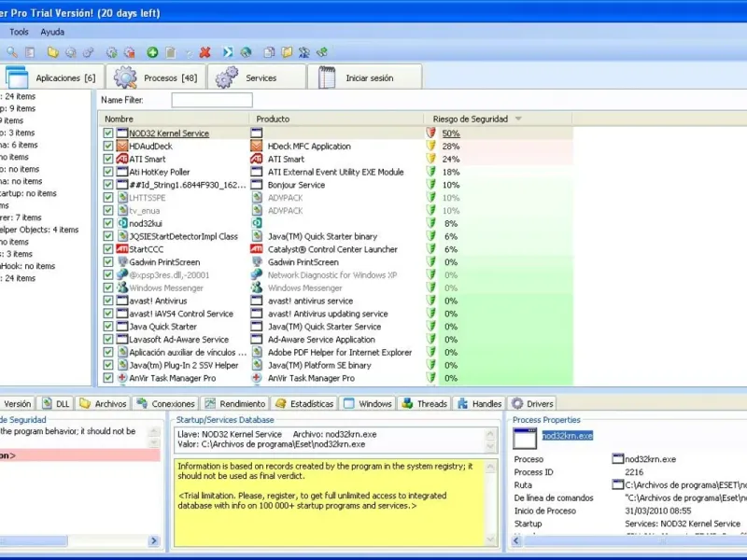This screenshot has width=747, height=560.
Task: Click inside the Name Filter input field
Action: pos(212,100)
